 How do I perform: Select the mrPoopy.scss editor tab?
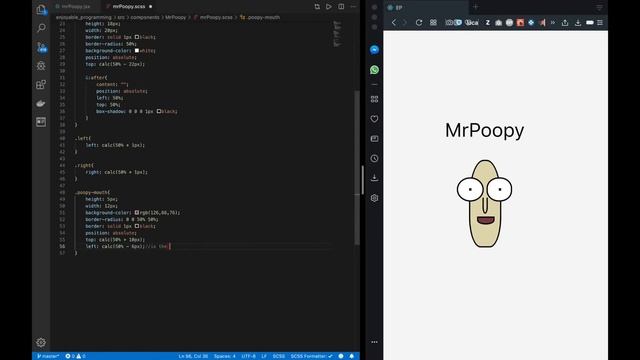tap(129, 7)
